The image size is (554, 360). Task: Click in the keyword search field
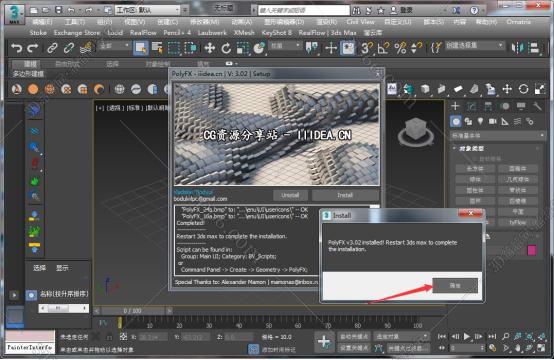(x=303, y=10)
